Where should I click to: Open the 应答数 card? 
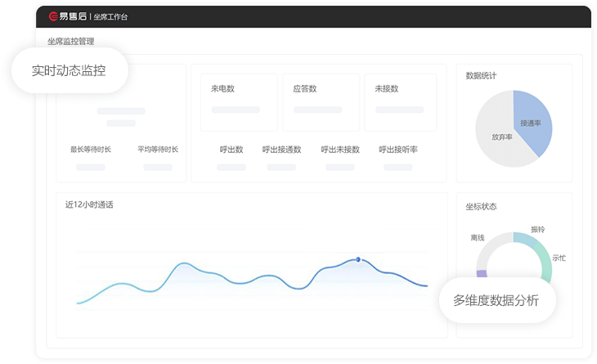point(321,102)
